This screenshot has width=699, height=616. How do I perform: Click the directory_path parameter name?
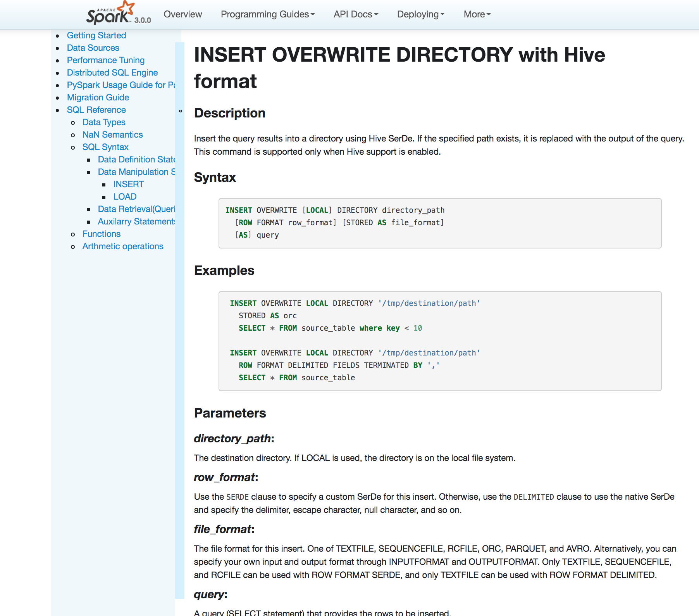(232, 438)
